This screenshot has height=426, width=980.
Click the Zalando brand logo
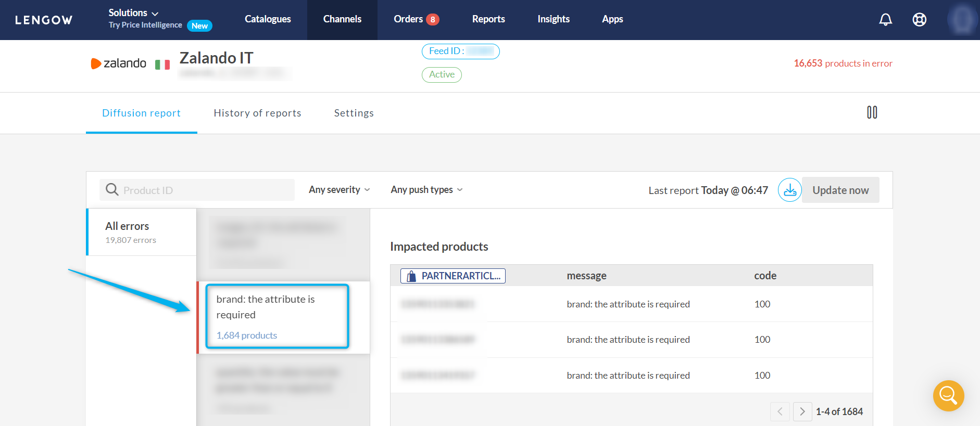pyautogui.click(x=119, y=63)
